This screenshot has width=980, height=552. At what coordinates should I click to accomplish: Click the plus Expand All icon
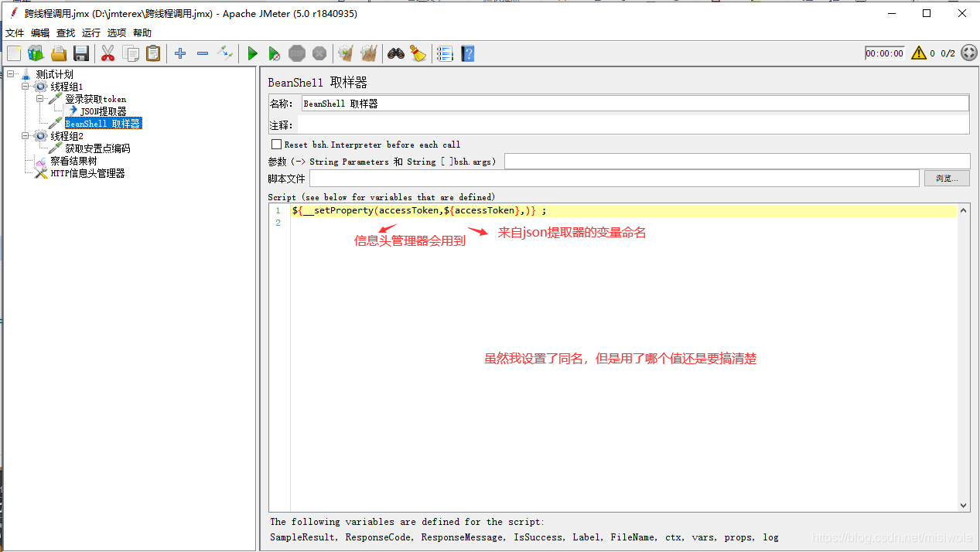click(x=180, y=53)
